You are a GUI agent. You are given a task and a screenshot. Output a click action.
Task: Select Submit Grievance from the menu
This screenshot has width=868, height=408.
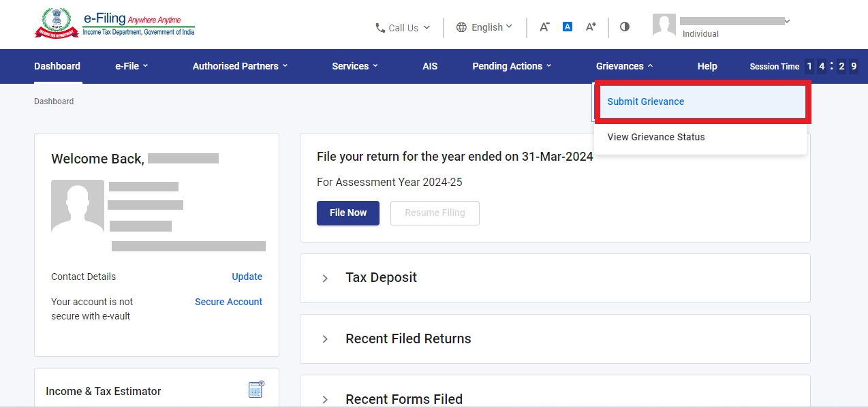point(645,101)
